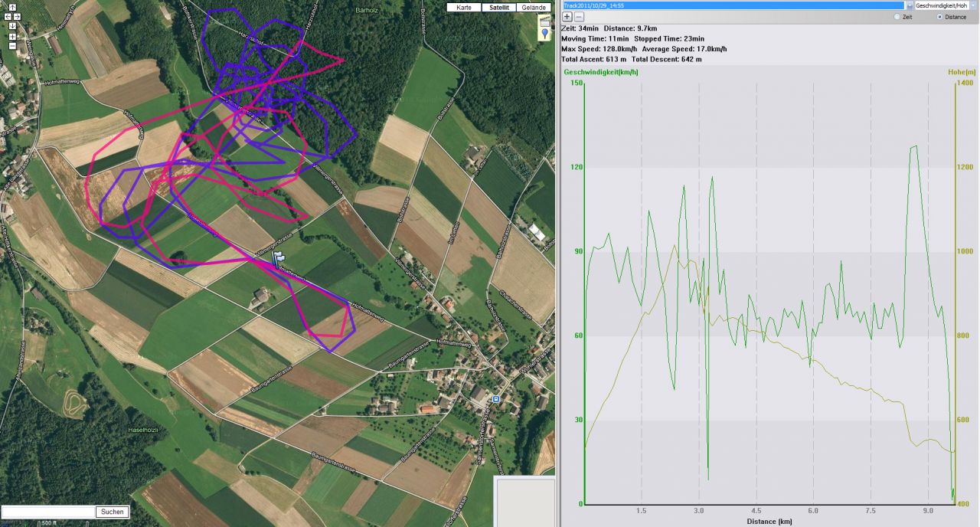Screen dimensions: 980x527
Task: Select the Zeit radio button
Action: [x=897, y=16]
